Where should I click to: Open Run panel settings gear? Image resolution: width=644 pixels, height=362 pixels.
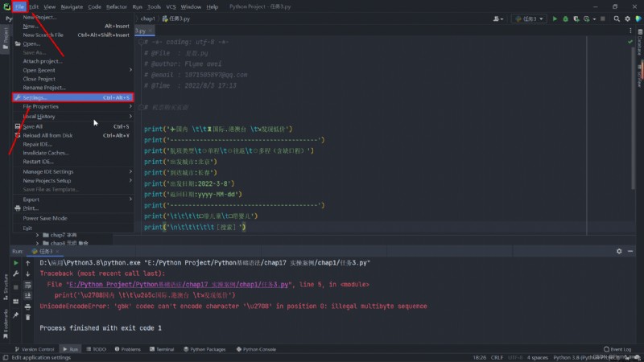click(619, 251)
